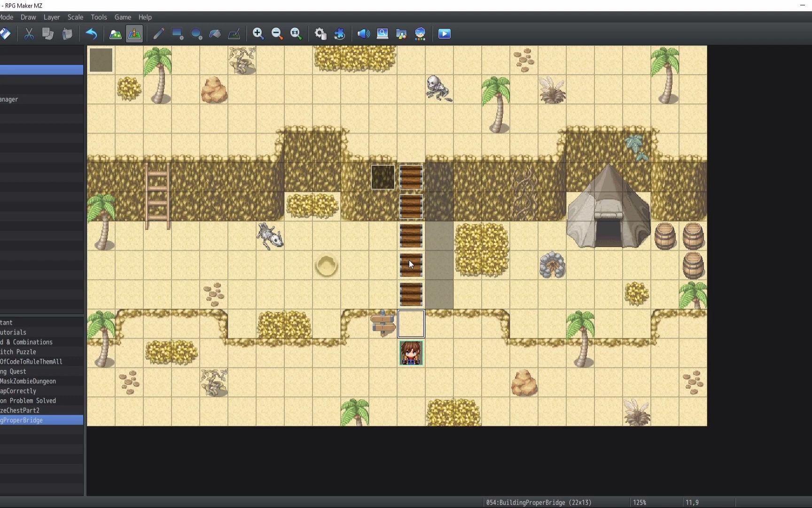Viewport: 812px width, 508px height.
Task: Click the stone campfire ring tile
Action: [x=552, y=265]
